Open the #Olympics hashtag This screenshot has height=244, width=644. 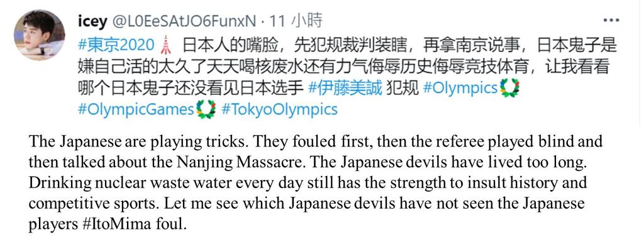[460, 88]
